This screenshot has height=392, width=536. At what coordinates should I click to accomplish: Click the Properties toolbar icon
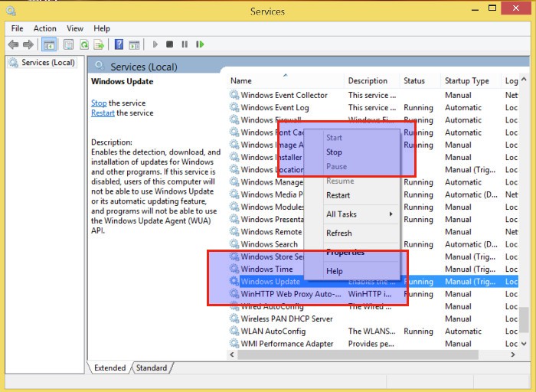69,44
